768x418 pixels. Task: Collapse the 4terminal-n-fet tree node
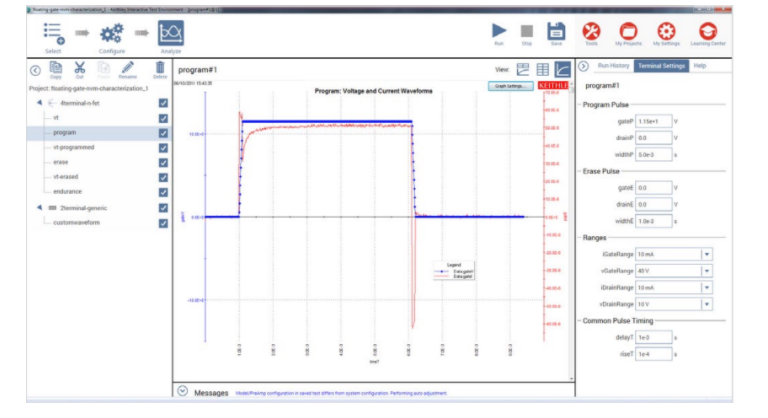coord(39,103)
